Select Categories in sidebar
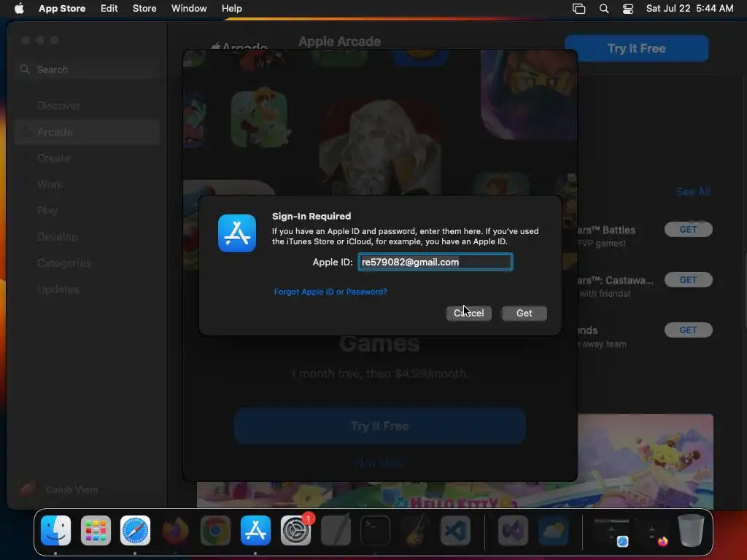The height and width of the screenshot is (560, 747). click(x=88, y=262)
